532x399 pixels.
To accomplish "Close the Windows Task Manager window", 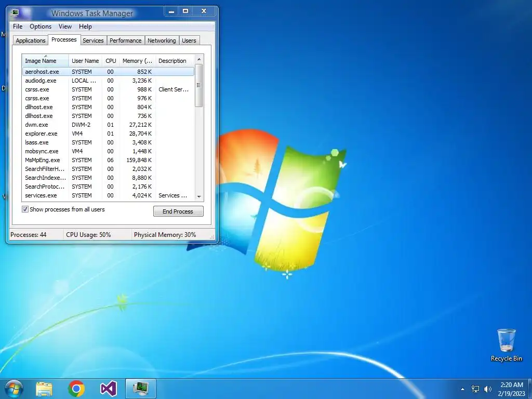I will [204, 11].
